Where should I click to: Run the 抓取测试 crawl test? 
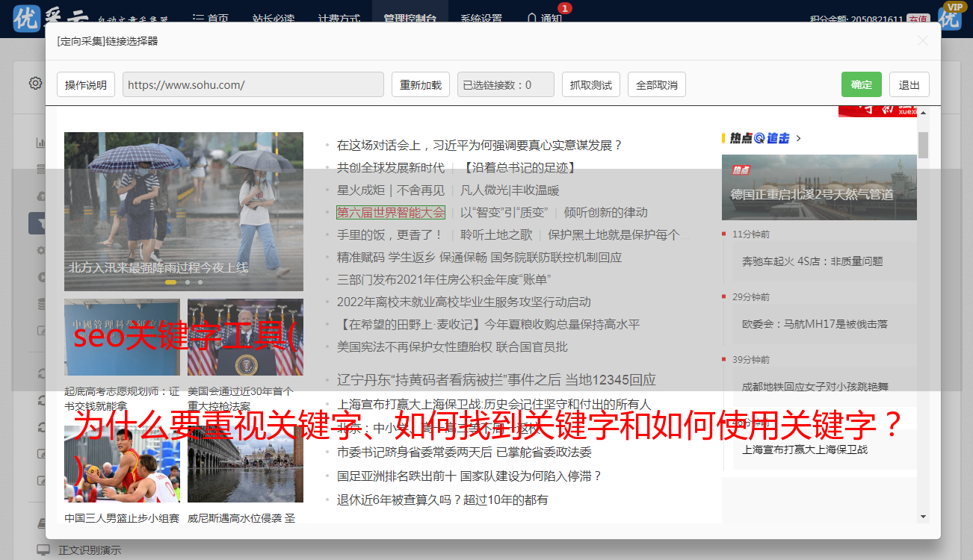tap(590, 84)
